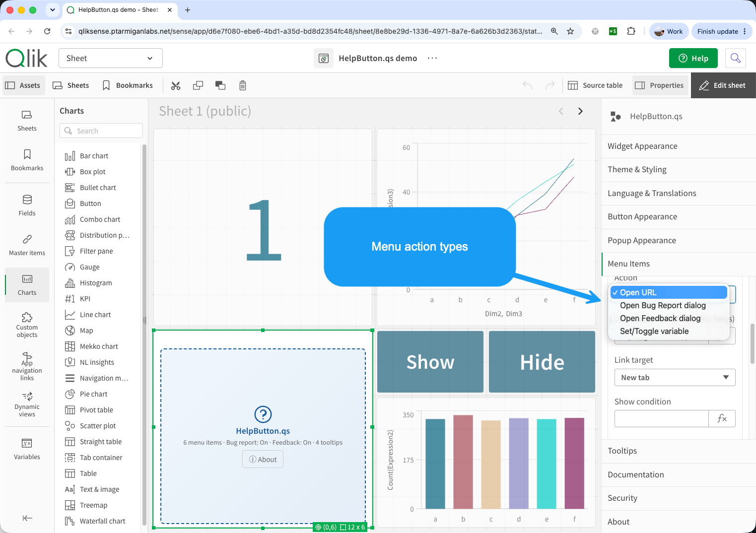Screen dimensions: 756x533
Task: Open Custom objects in the sidebar
Action: coord(27,325)
